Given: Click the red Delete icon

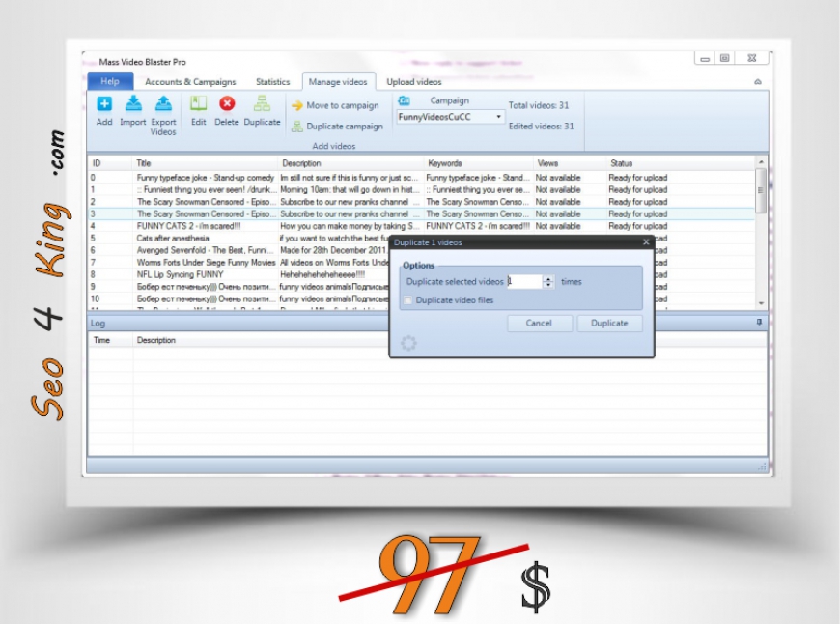Looking at the screenshot, I should click(x=227, y=103).
